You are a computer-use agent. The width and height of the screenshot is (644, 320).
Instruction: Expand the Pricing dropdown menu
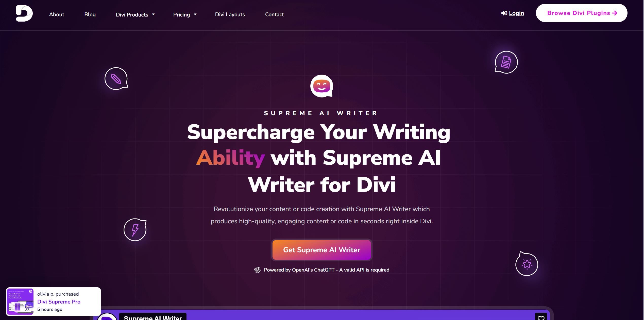[x=184, y=14]
